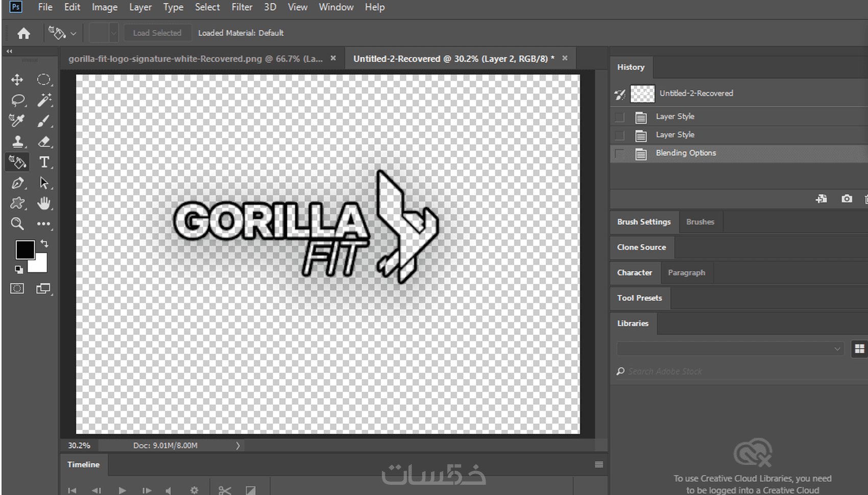Open the Brushes panel tab

[700, 222]
